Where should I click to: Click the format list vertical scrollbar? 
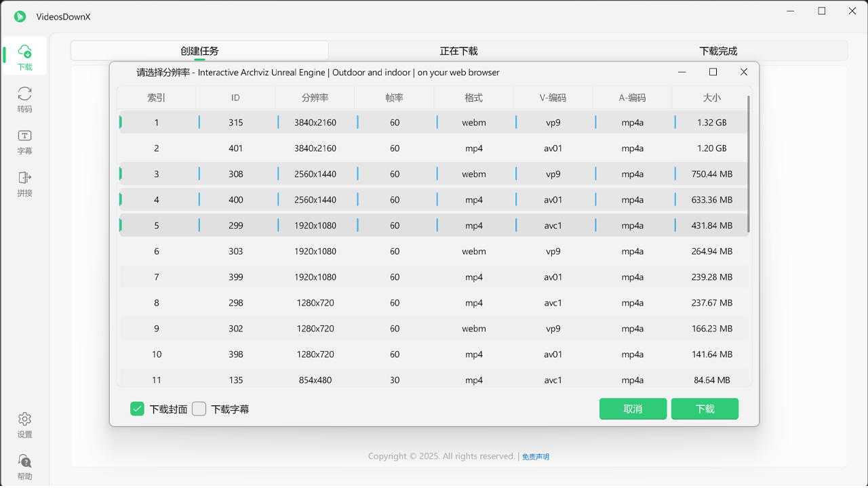click(749, 163)
